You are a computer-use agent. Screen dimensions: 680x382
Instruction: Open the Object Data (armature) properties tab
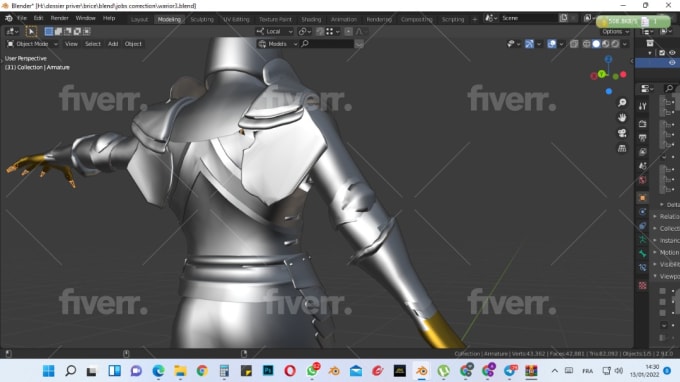(x=643, y=240)
